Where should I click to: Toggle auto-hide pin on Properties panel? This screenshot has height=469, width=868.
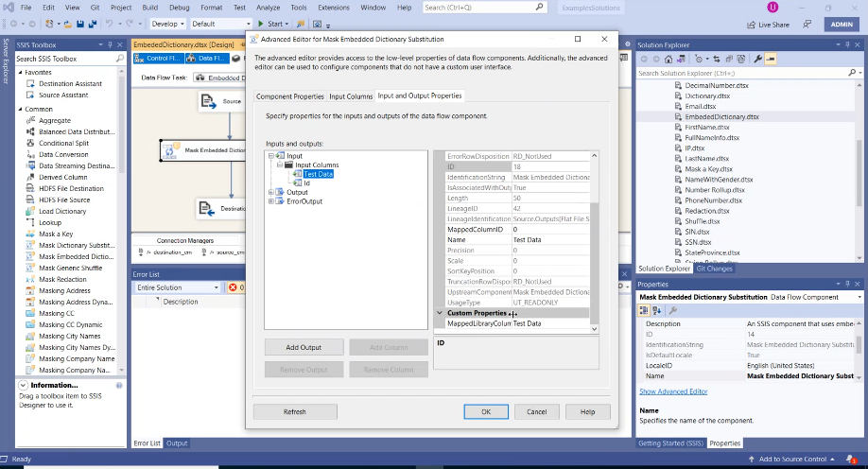847,284
